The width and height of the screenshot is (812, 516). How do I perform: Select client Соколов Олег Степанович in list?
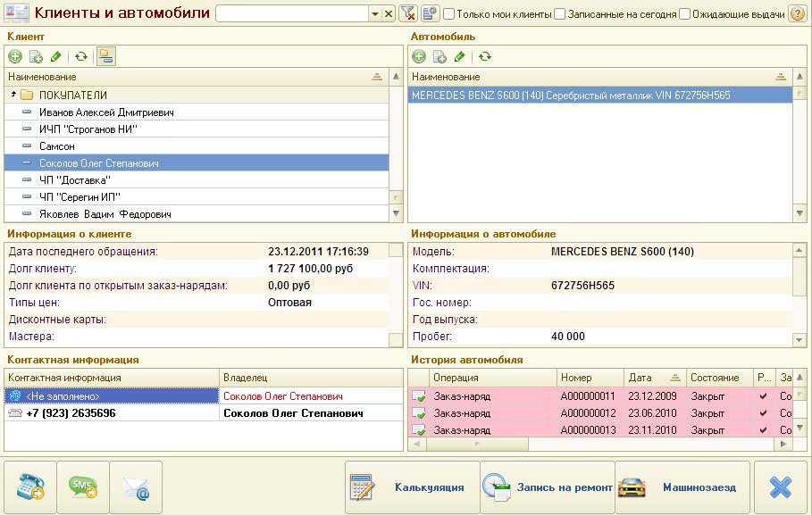tap(197, 163)
